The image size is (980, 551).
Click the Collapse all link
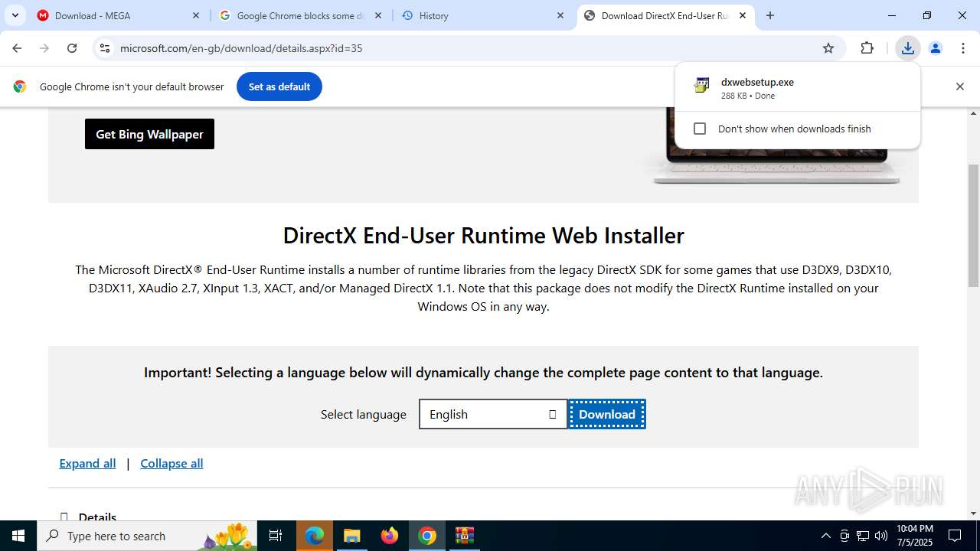171,463
